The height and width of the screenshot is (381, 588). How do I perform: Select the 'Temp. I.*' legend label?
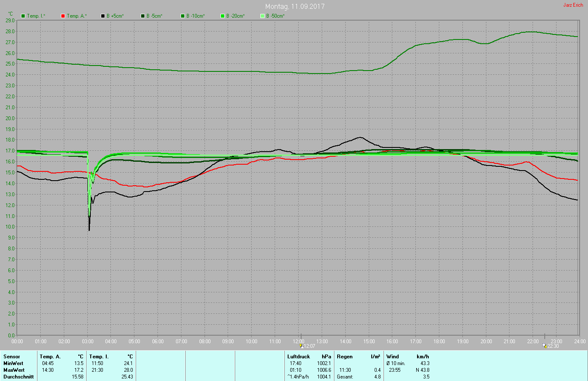[36, 16]
